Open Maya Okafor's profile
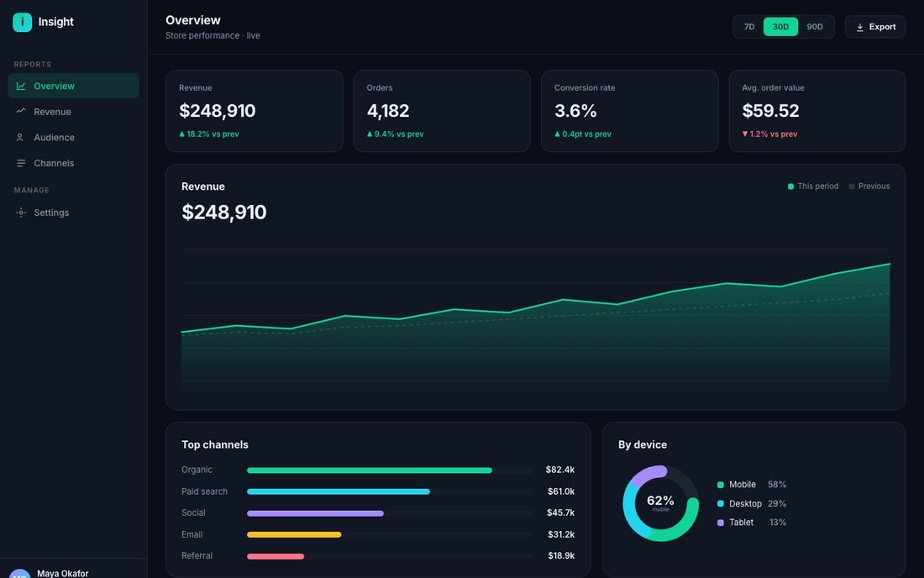Image resolution: width=924 pixels, height=578 pixels. click(73, 573)
